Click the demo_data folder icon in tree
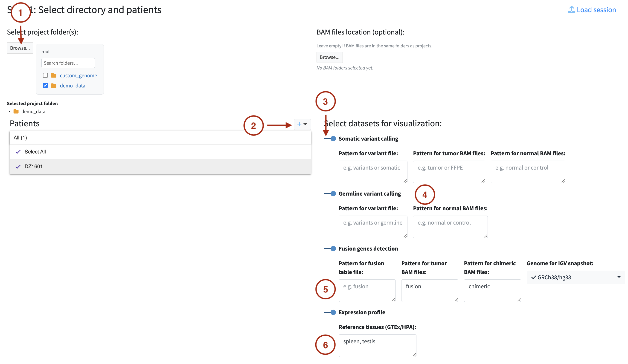 [x=54, y=86]
